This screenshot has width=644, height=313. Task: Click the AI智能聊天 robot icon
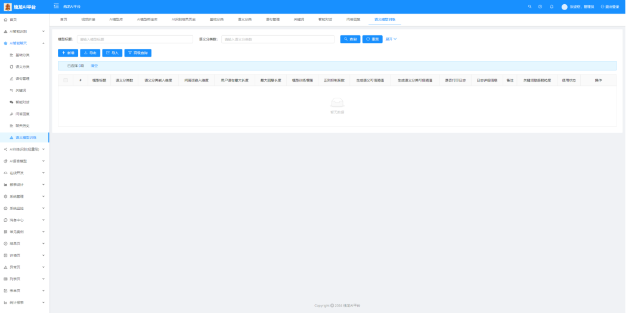click(5, 43)
